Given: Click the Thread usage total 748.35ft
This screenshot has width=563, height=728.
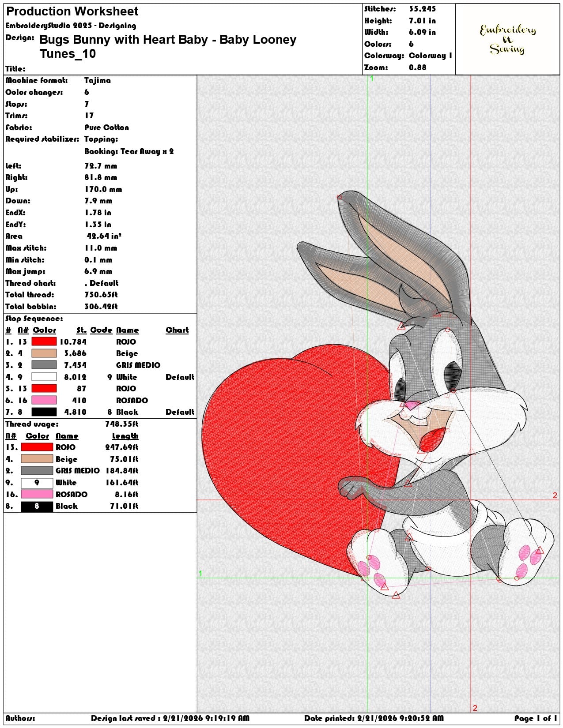Looking at the screenshot, I should [121, 424].
